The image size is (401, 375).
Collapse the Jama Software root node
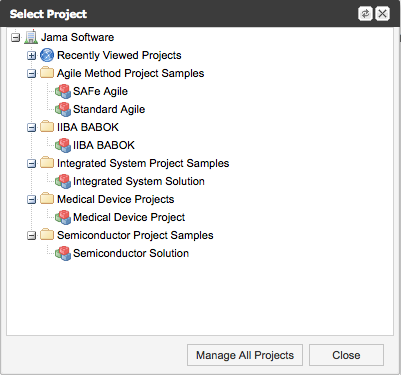point(15,38)
